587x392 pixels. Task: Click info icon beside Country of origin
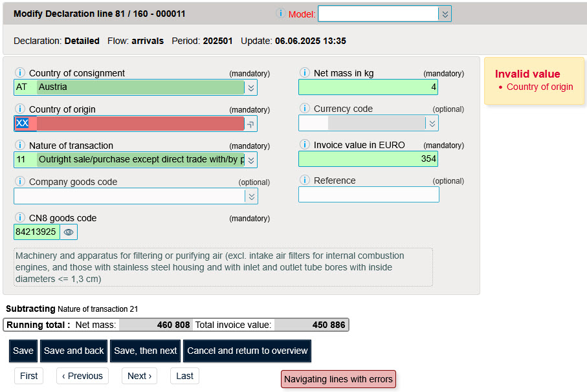click(19, 109)
